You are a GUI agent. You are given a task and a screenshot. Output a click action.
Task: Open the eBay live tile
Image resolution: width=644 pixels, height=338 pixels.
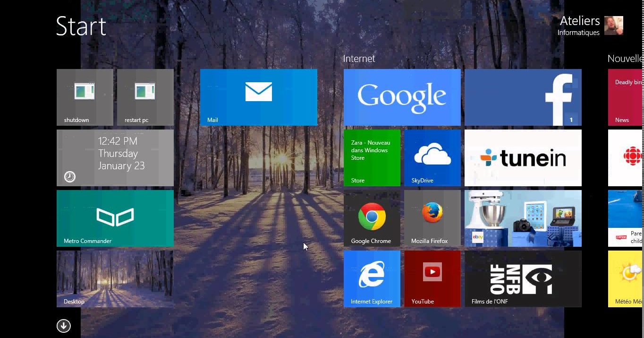point(523,218)
